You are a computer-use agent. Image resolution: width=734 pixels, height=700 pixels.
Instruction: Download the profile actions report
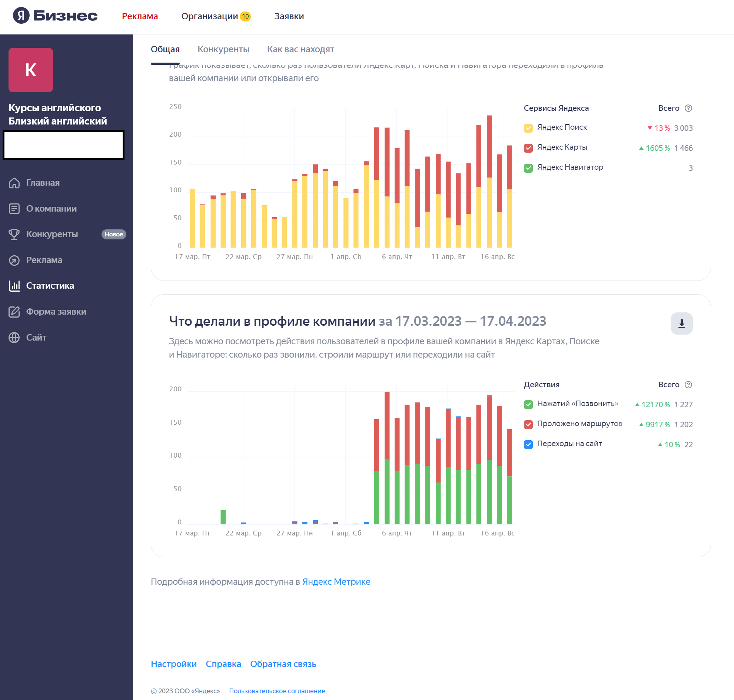[x=681, y=324]
